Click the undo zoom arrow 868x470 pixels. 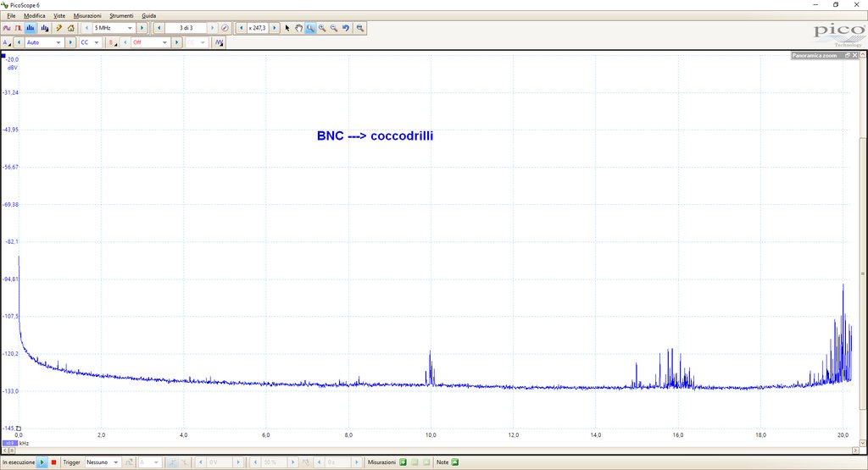pos(346,28)
